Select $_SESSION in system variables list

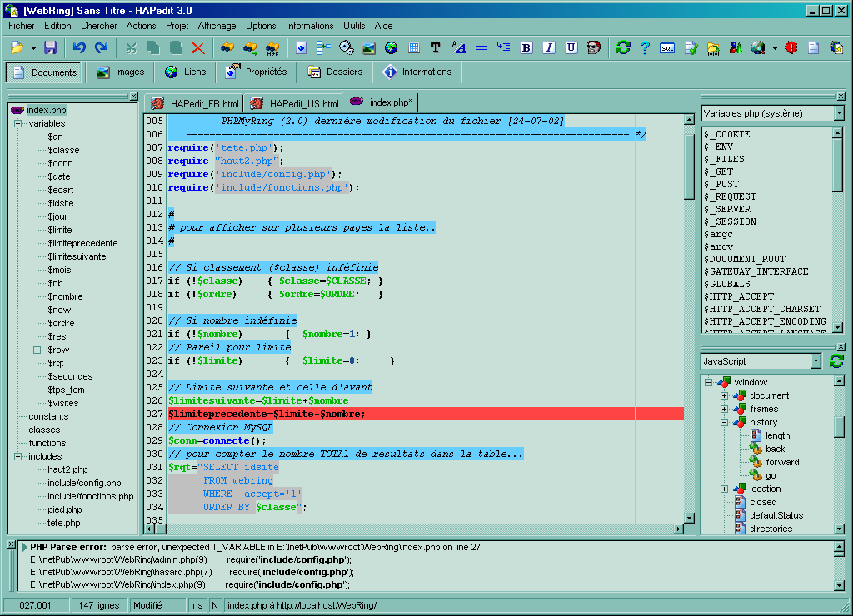click(x=730, y=221)
